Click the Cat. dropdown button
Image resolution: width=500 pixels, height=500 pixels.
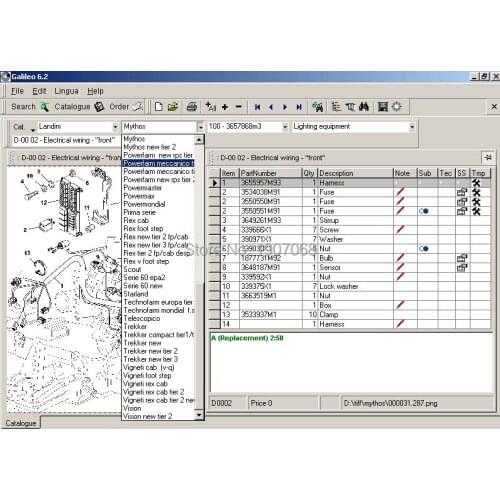tap(23, 127)
